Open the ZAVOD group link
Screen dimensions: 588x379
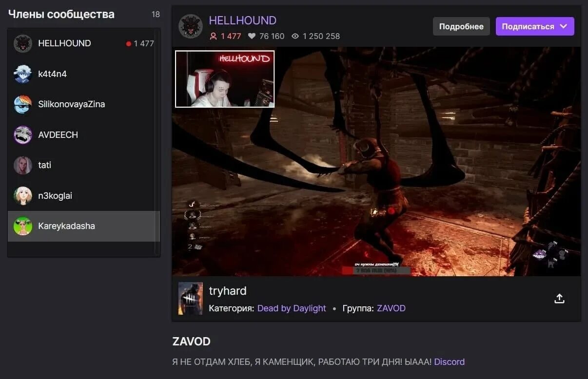(x=391, y=308)
